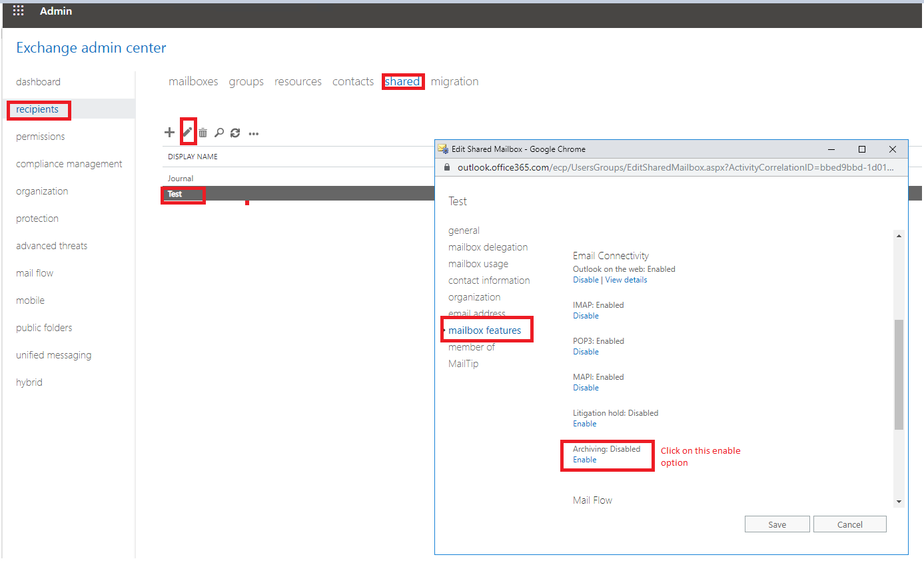Viewport: 924px width, 563px height.
Task: Click the lock icon in address bar
Action: tap(446, 167)
